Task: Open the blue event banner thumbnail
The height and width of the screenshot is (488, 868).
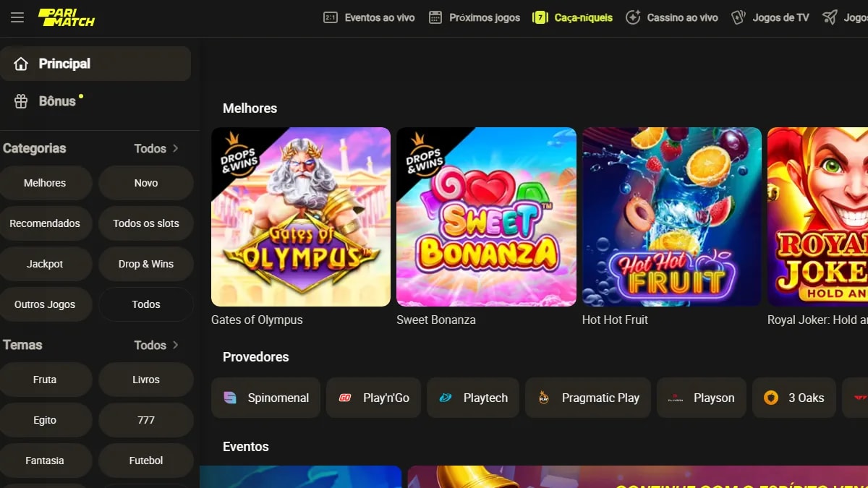Action: [301, 477]
